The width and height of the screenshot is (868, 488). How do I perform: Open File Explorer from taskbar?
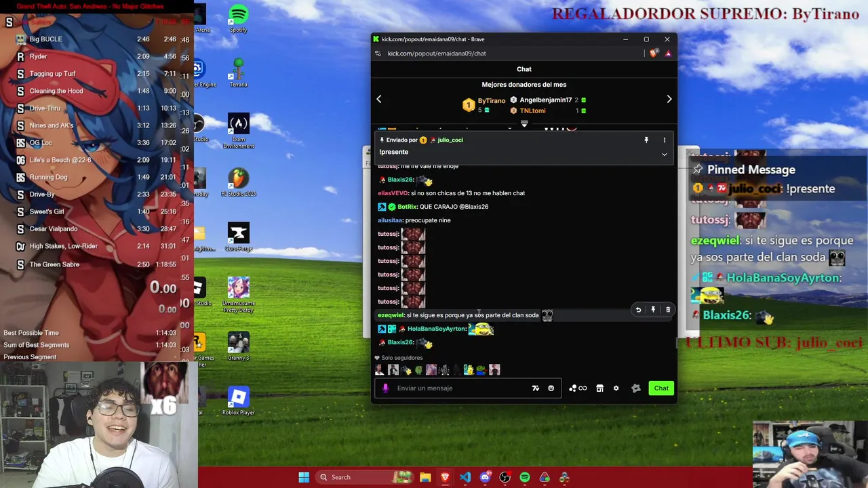coord(425,477)
